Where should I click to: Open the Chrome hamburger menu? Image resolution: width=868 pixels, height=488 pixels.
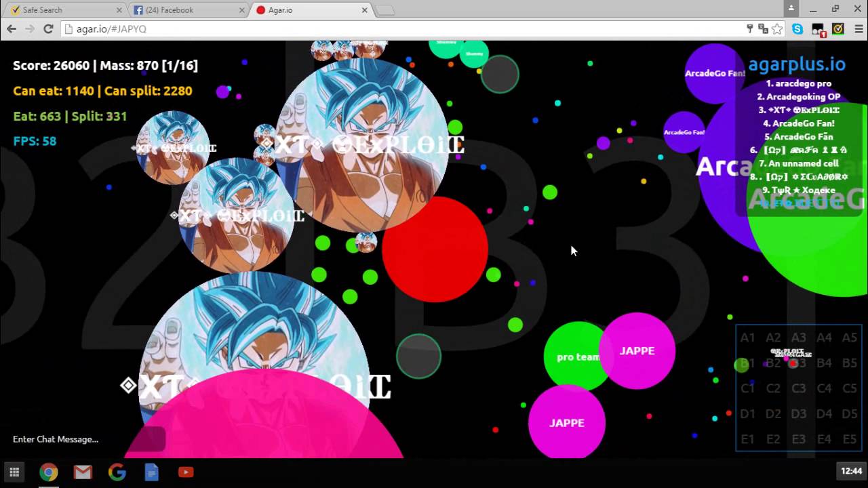[859, 28]
